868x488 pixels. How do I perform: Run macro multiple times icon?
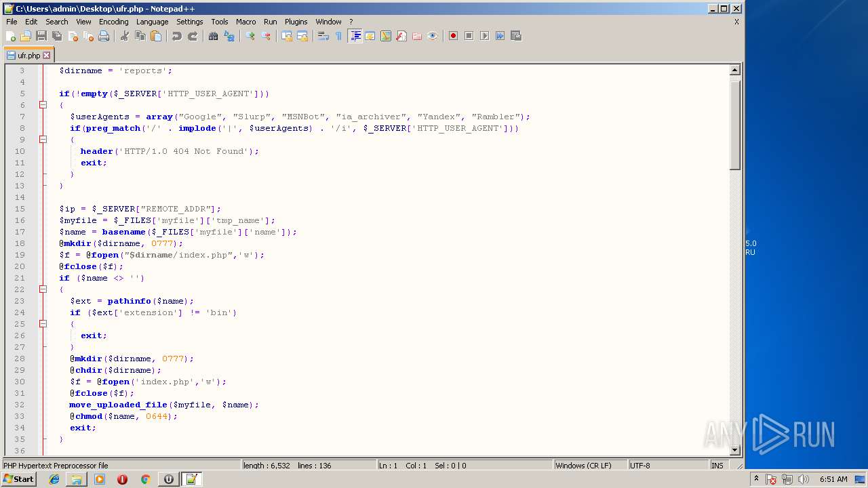point(500,36)
